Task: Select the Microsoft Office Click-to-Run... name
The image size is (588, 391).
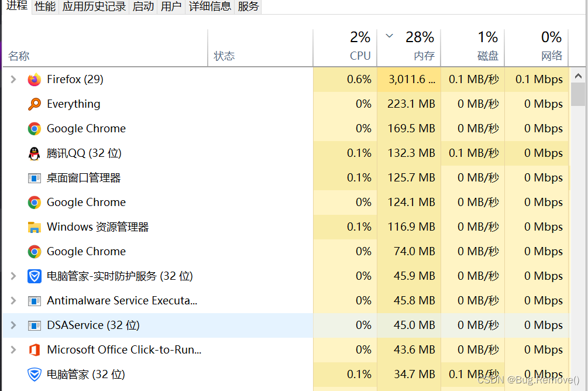Action: pyautogui.click(x=124, y=349)
